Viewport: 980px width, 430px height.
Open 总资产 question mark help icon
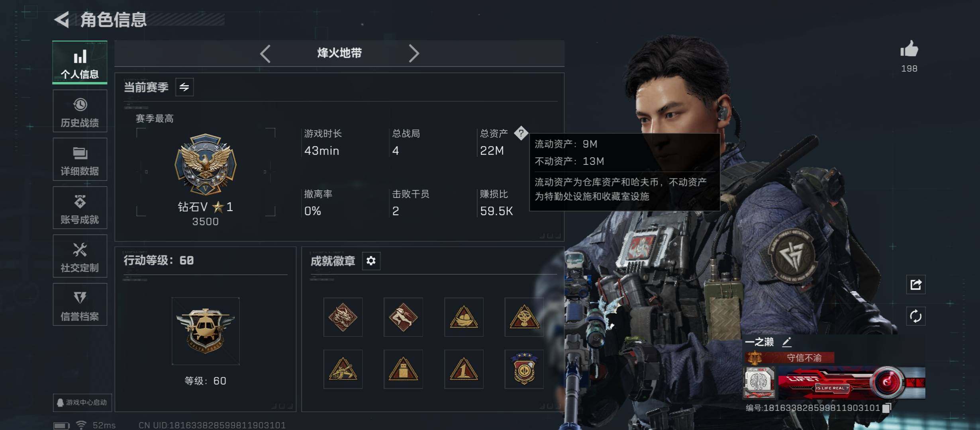coord(521,133)
